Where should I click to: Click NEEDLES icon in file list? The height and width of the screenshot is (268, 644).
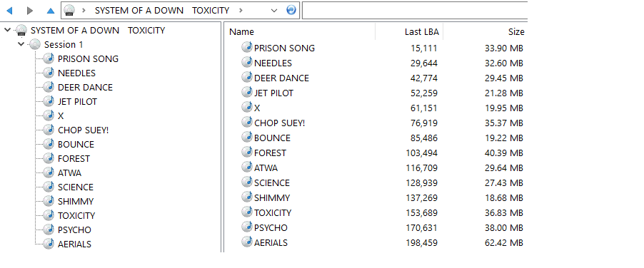tap(247, 62)
